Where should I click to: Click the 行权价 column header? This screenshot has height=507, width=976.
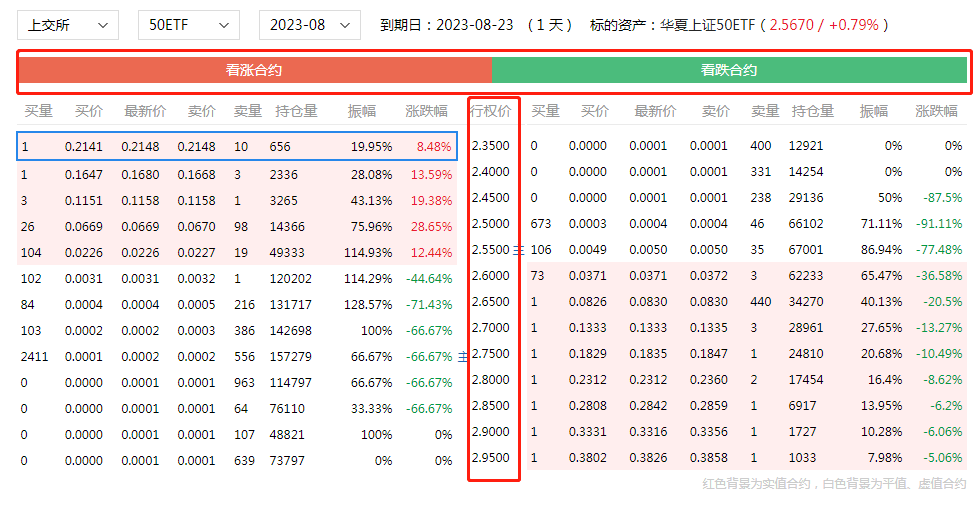(491, 111)
